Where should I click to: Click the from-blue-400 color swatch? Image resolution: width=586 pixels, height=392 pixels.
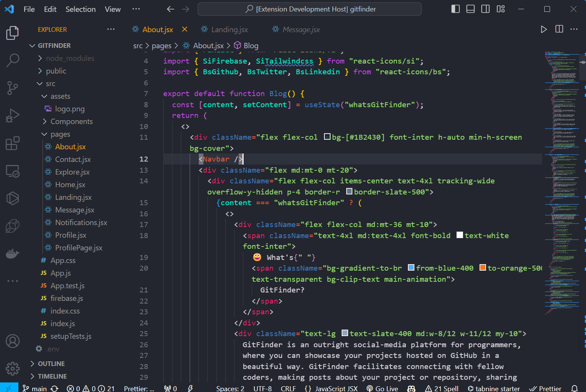click(x=411, y=268)
